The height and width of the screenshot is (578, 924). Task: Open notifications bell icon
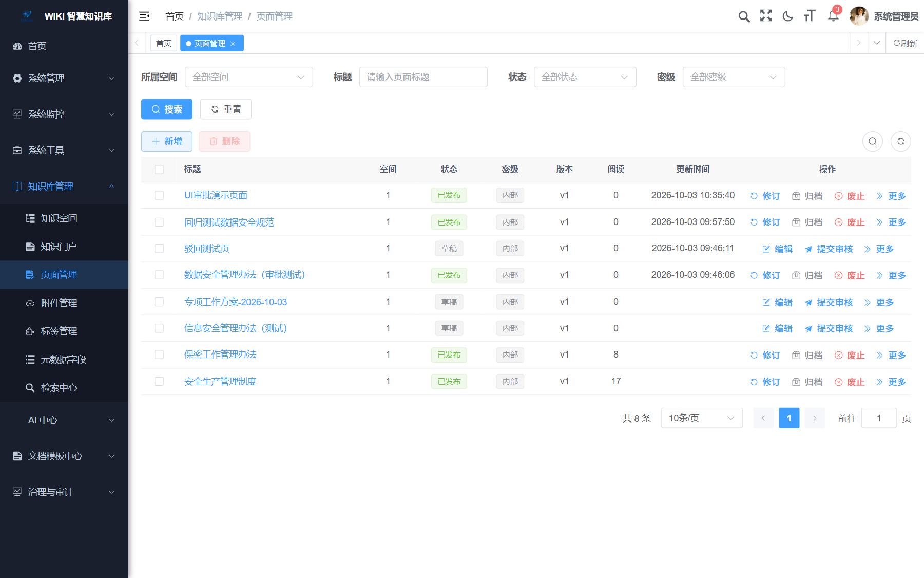coord(833,16)
